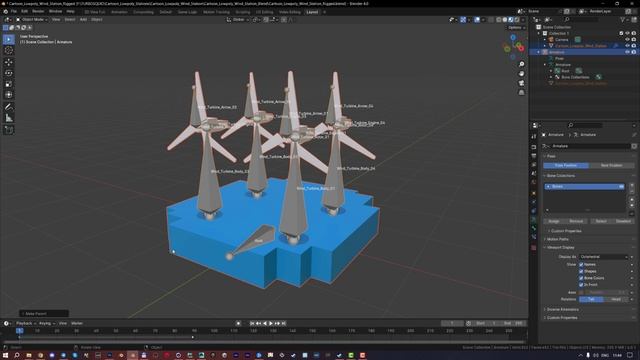Open the Tool properties tab icon
640x360 pixels.
(534, 136)
